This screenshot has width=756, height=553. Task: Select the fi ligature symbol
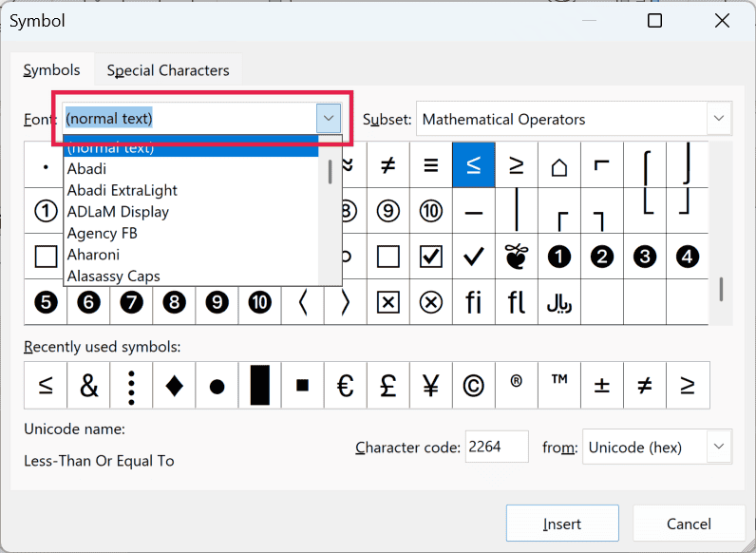474,302
